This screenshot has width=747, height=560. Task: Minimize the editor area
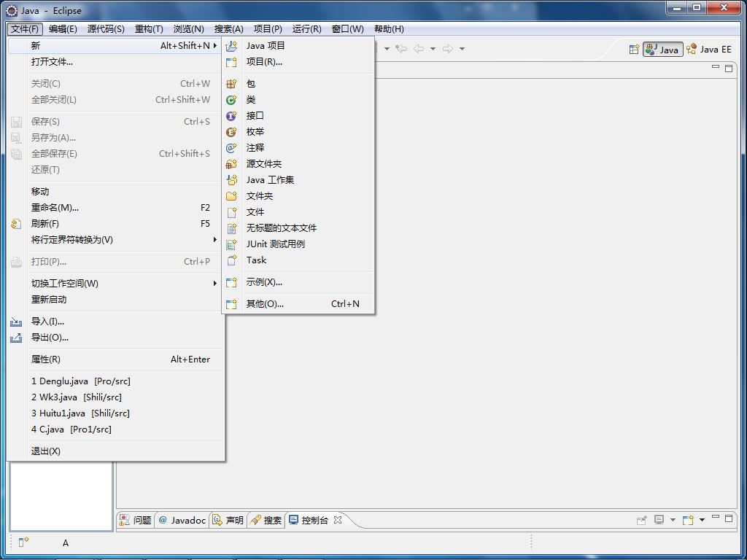click(716, 68)
